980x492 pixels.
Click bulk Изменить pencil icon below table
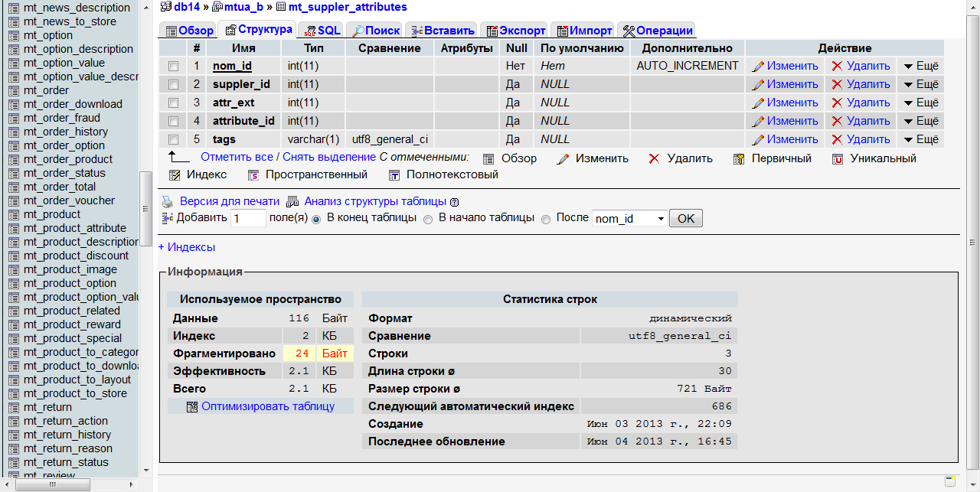pos(563,159)
